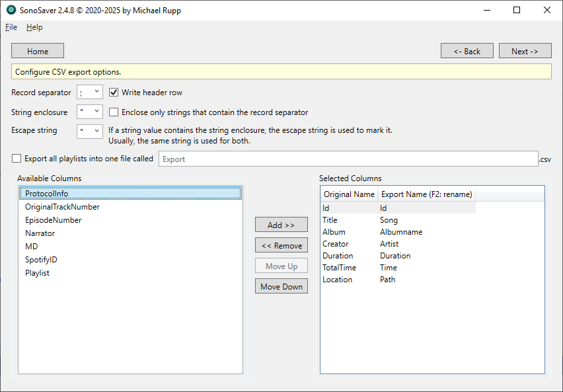The image size is (563, 392).
Task: Click the Add button to add a column
Action: point(281,224)
